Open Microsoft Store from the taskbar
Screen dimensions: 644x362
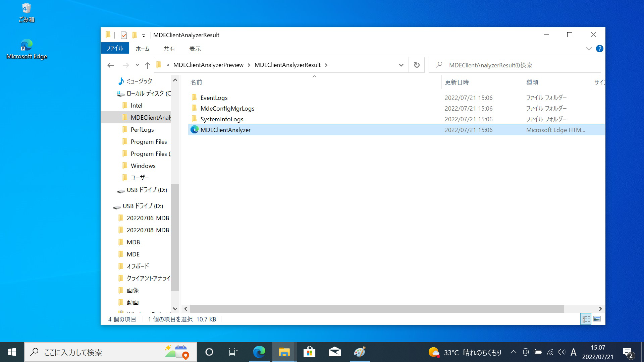click(309, 352)
